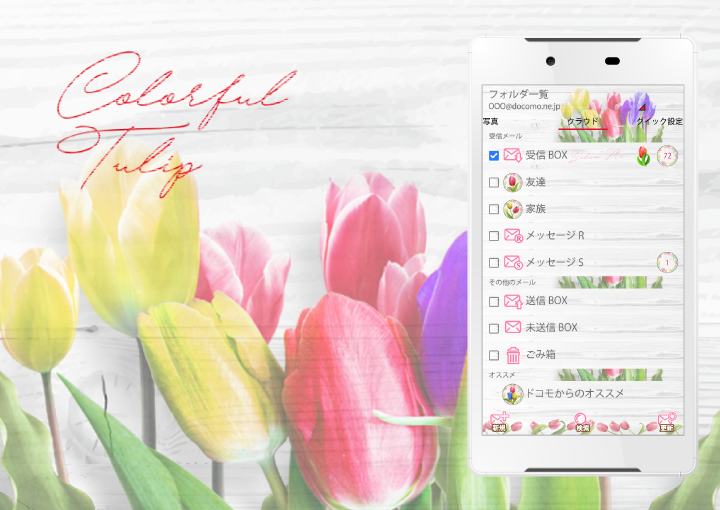Click the 72 unread badge on 受信 BOX
720x510 pixels.
[x=667, y=155]
